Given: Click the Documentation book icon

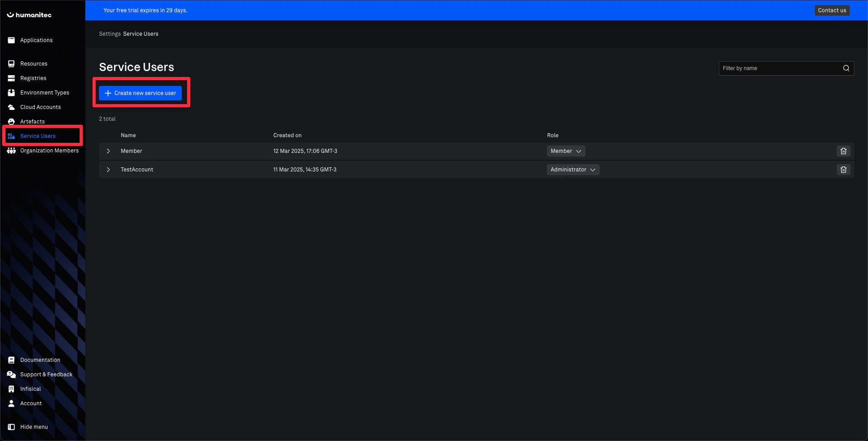Looking at the screenshot, I should (11, 360).
